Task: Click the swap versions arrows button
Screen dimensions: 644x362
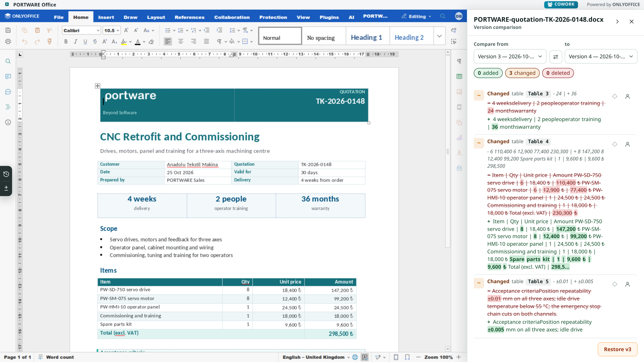Action: [x=555, y=57]
